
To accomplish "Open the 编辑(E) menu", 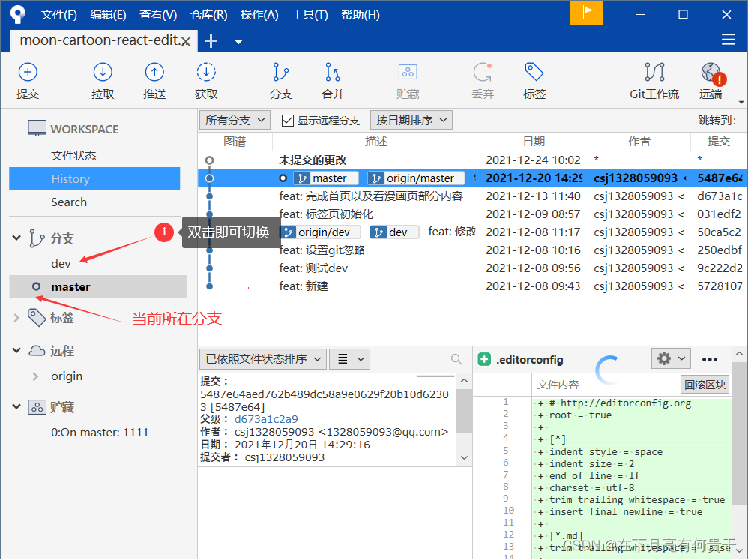I will (x=108, y=15).
